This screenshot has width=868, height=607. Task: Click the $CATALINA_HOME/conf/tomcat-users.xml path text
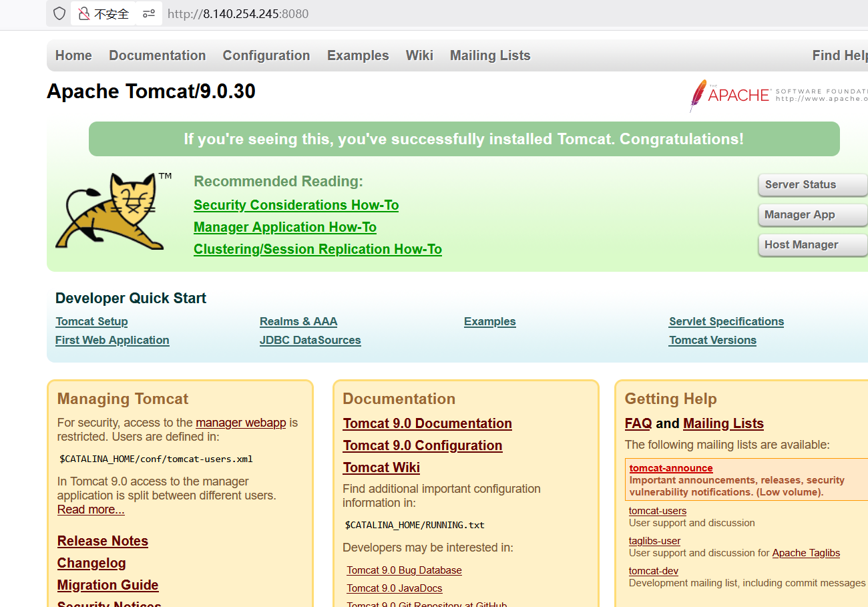tap(156, 459)
